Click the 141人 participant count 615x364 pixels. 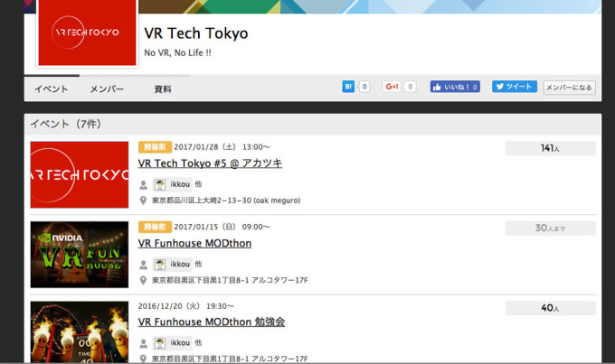coord(550,148)
